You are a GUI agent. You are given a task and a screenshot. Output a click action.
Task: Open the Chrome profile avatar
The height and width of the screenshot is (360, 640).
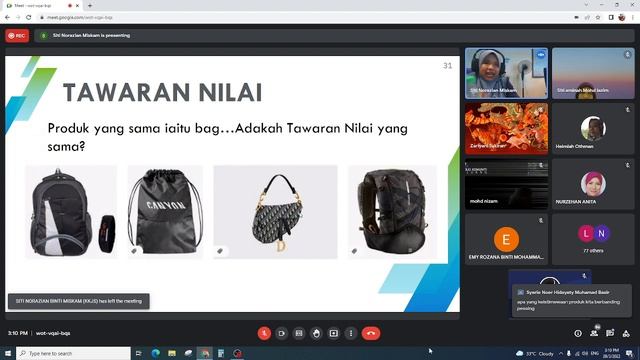(x=622, y=18)
